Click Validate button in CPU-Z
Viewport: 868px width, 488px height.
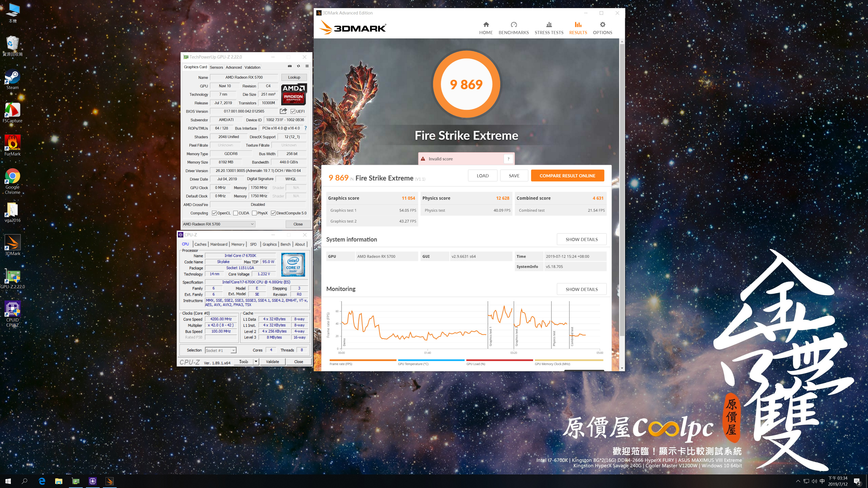click(272, 361)
